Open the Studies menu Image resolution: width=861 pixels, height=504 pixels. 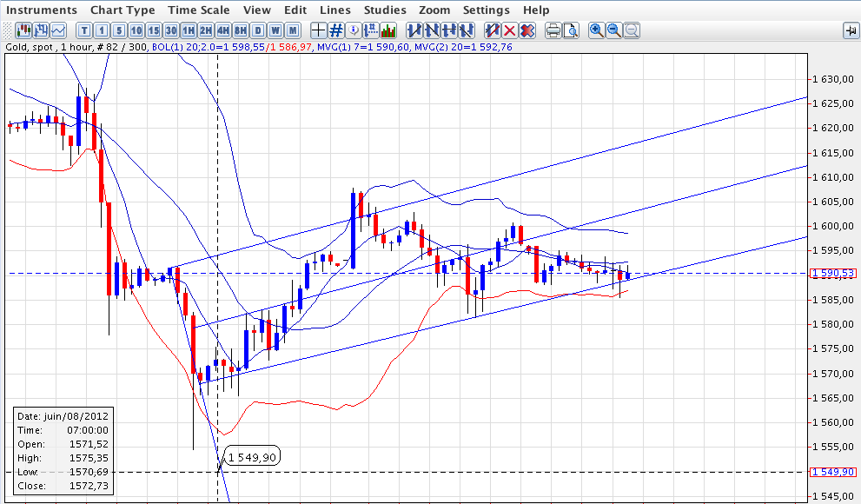(385, 10)
